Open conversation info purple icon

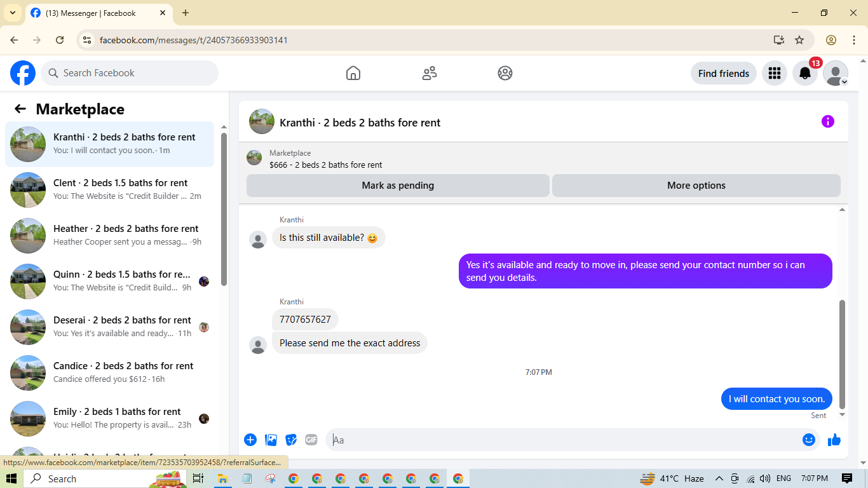[827, 121]
